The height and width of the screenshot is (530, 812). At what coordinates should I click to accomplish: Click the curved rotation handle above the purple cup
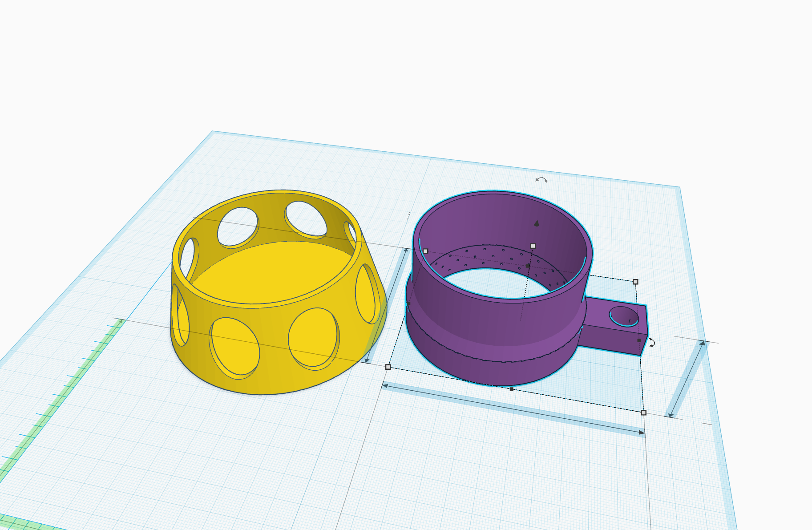click(x=541, y=180)
